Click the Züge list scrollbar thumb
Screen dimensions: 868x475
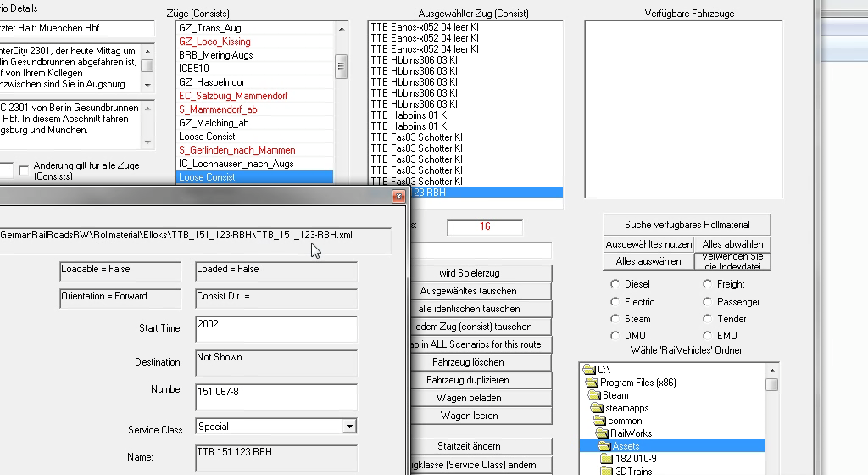click(x=341, y=66)
